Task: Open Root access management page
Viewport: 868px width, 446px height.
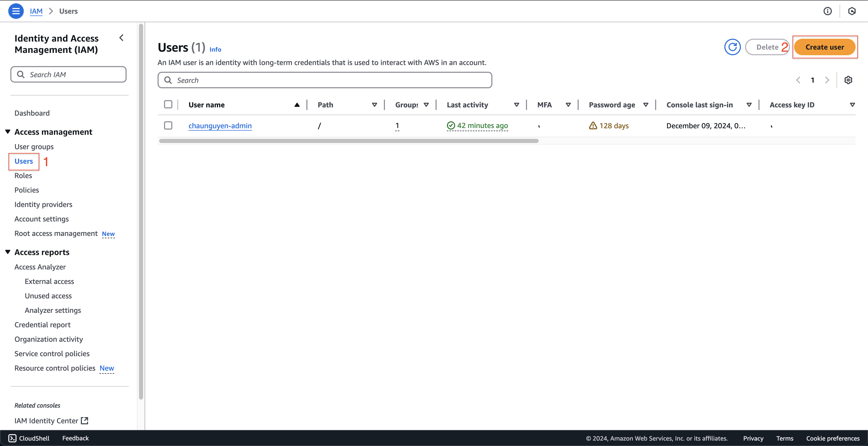Action: pyautogui.click(x=56, y=234)
